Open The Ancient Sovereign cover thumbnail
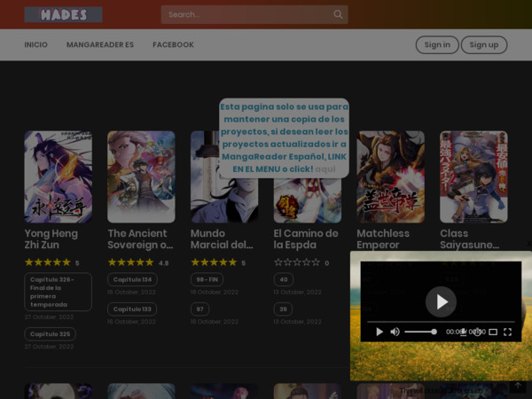This screenshot has width=532, height=399. tap(141, 176)
